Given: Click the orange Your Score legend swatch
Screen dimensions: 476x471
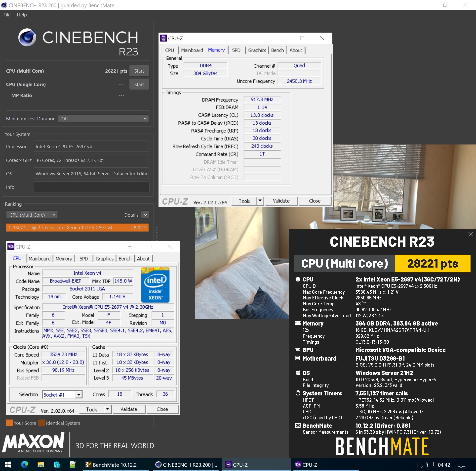Looking at the screenshot, I should pyautogui.click(x=9, y=423).
